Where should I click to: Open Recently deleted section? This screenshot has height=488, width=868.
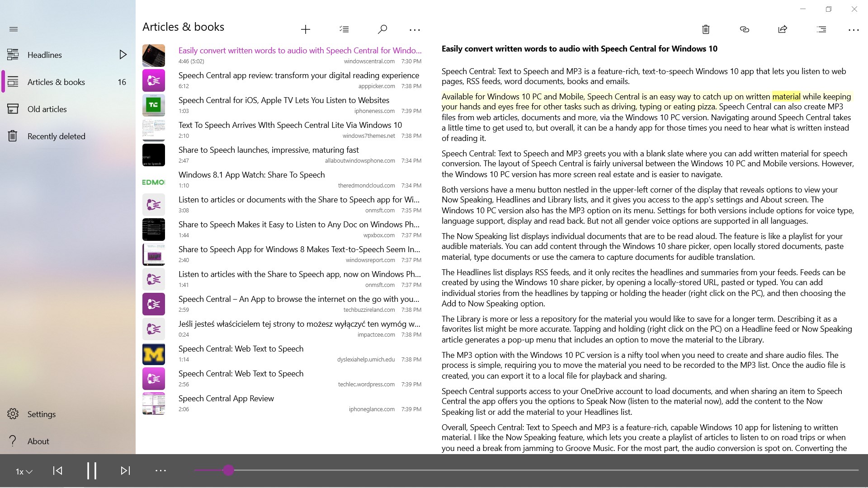[68, 136]
